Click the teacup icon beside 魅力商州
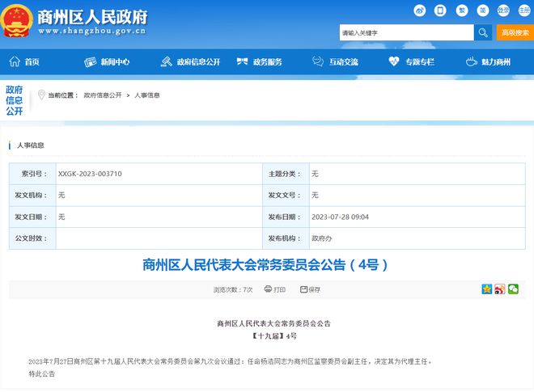534x392 pixels. pos(472,61)
